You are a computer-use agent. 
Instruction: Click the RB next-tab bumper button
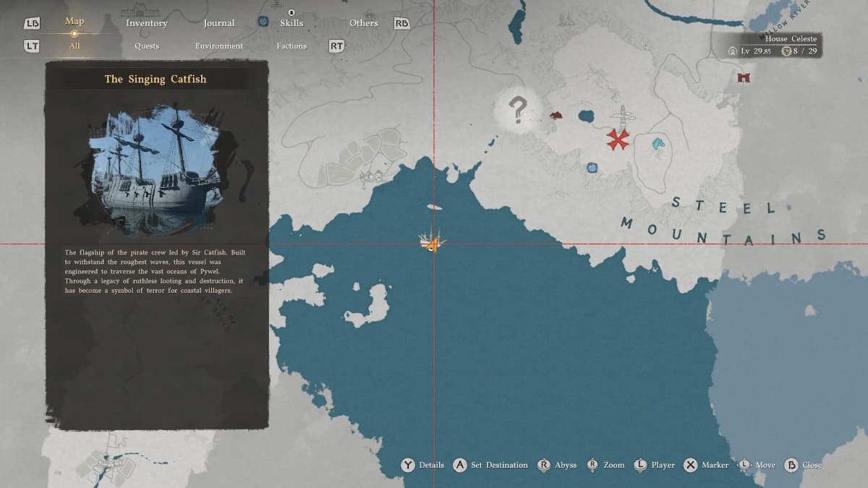(x=401, y=23)
